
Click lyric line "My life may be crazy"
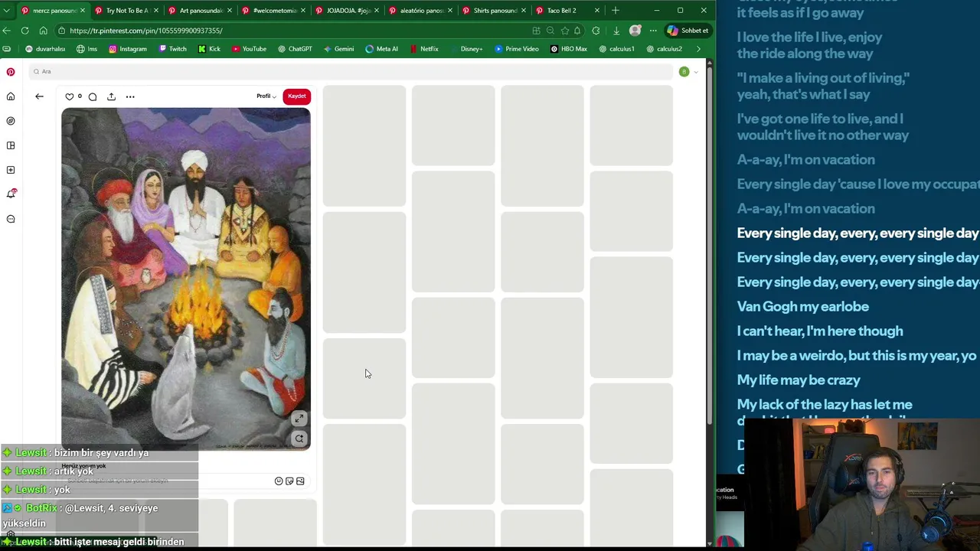point(799,380)
